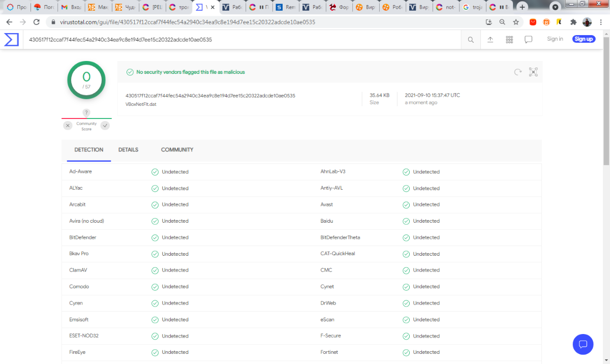
Task: Click the Sign in link
Action: 555,39
